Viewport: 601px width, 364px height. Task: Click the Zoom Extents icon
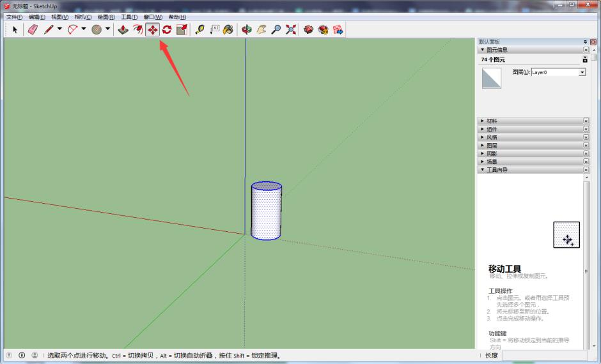[x=291, y=29]
